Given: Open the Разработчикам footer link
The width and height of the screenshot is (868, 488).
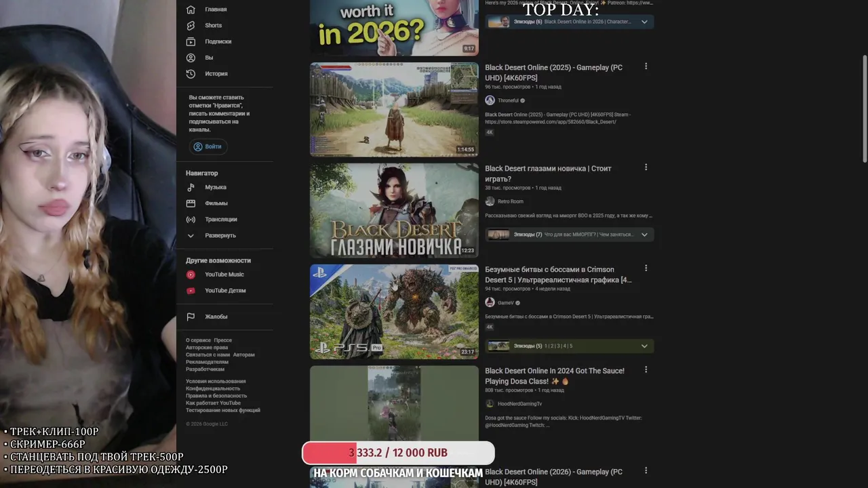Looking at the screenshot, I should click(x=205, y=369).
